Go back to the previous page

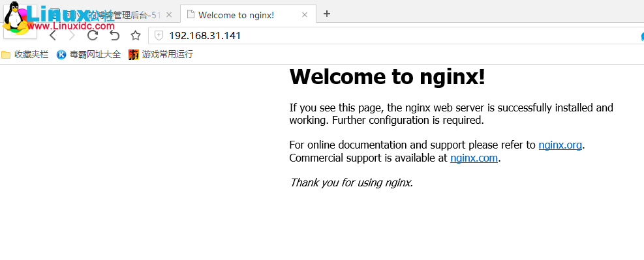pyautogui.click(x=53, y=36)
